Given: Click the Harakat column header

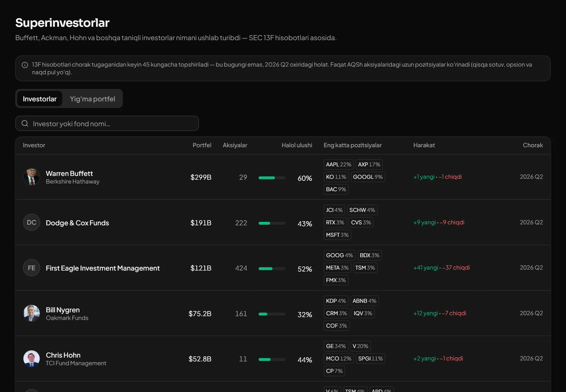Looking at the screenshot, I should (424, 145).
